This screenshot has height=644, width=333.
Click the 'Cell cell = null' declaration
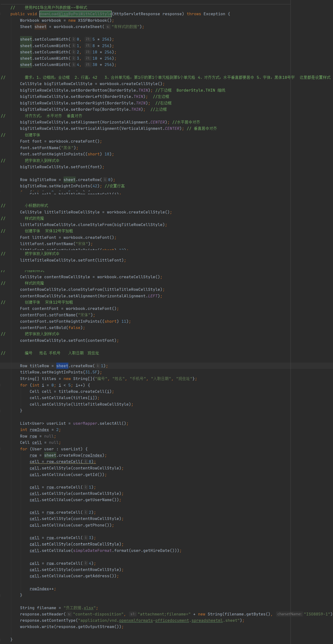point(41,442)
